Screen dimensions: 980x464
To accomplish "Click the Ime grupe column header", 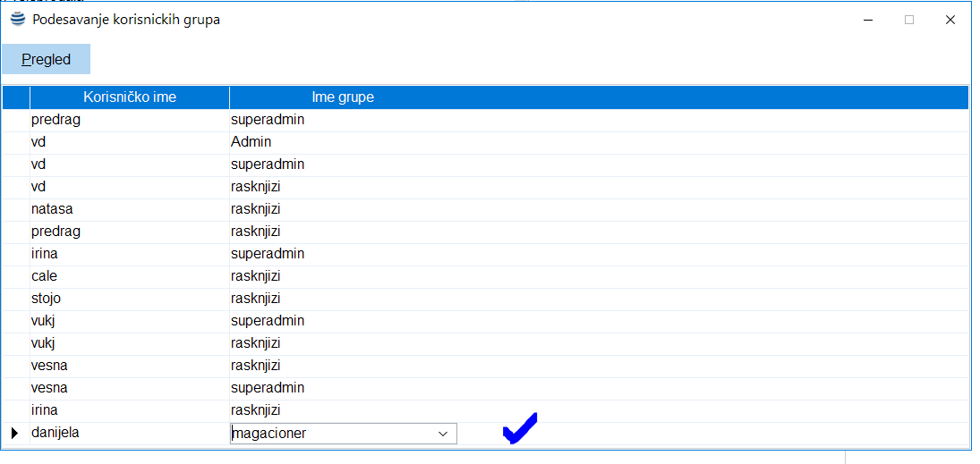I will click(x=343, y=97).
